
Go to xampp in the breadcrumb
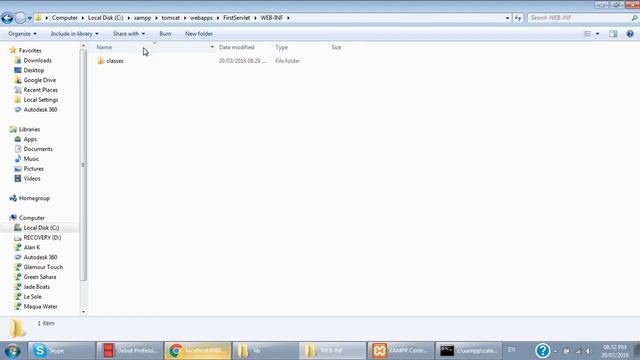(142, 18)
